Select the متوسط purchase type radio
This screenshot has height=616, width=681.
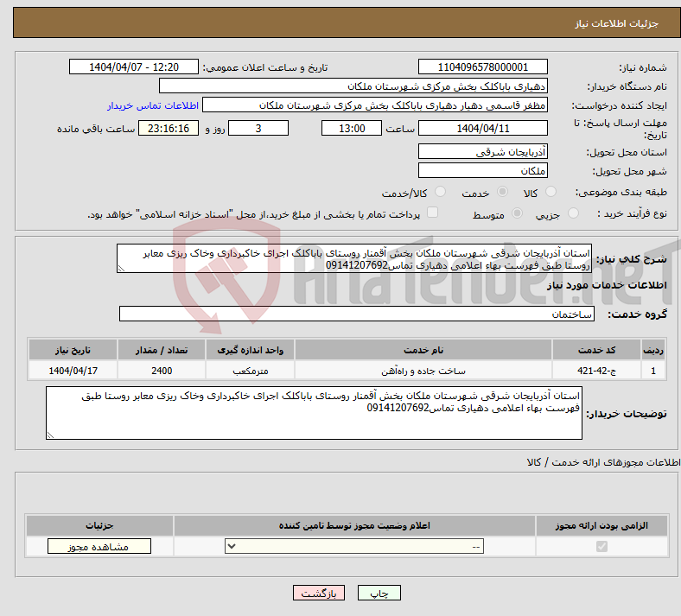point(518,213)
